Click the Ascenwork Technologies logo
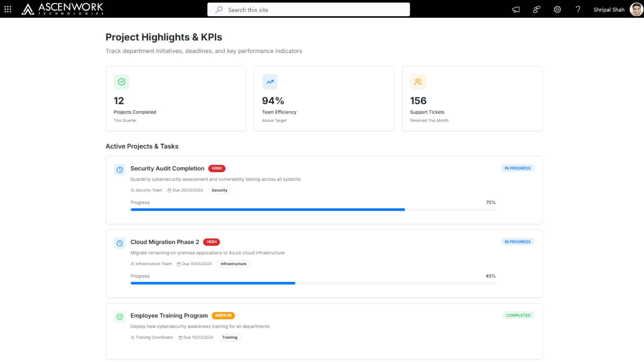Viewport: 644px width, 362px height. pos(63,9)
